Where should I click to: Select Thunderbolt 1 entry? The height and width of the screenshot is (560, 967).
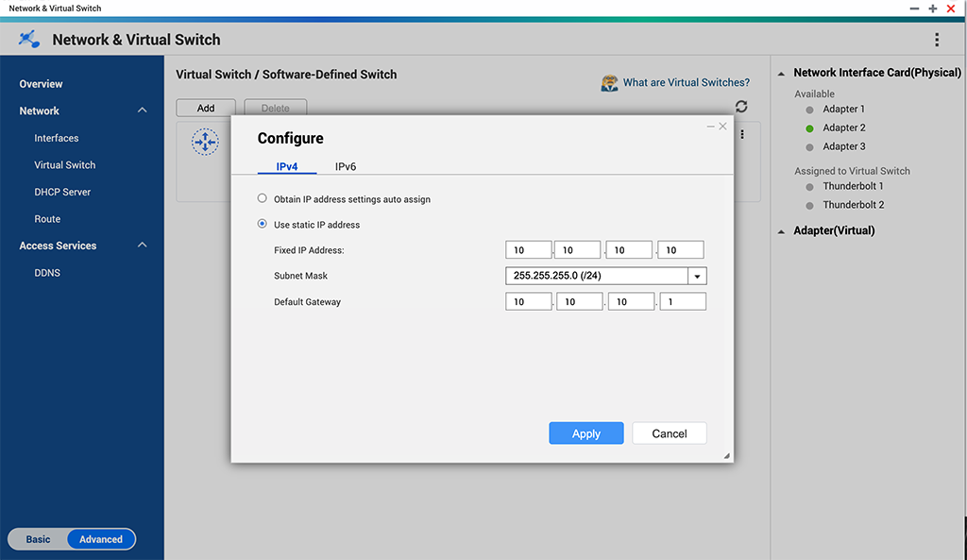pos(853,186)
